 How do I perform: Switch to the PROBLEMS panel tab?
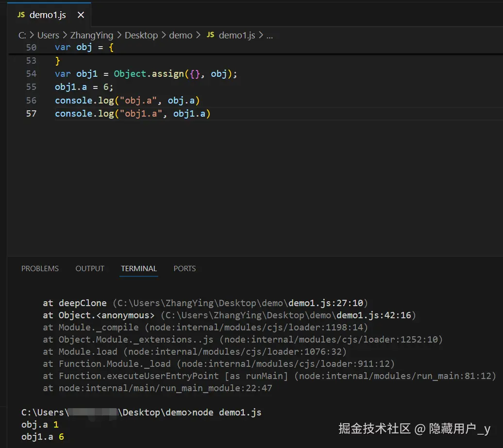pos(40,269)
